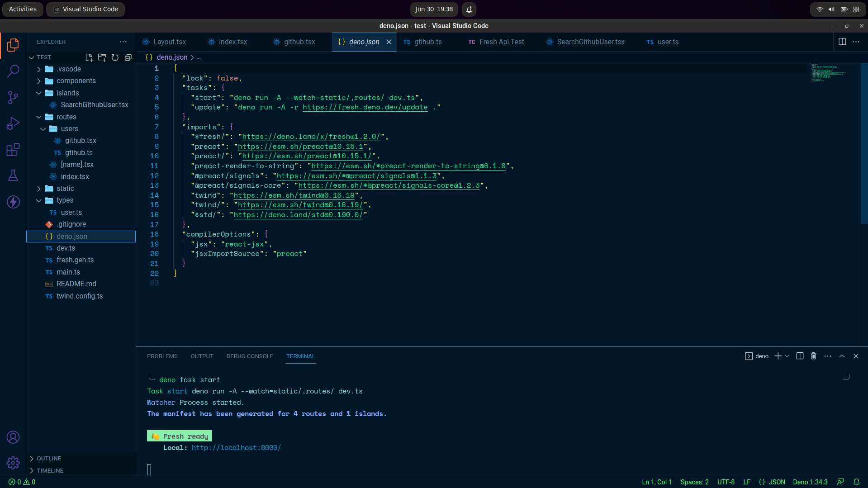Change the UTF-8 file encoding
This screenshot has height=488, width=868.
click(x=726, y=482)
